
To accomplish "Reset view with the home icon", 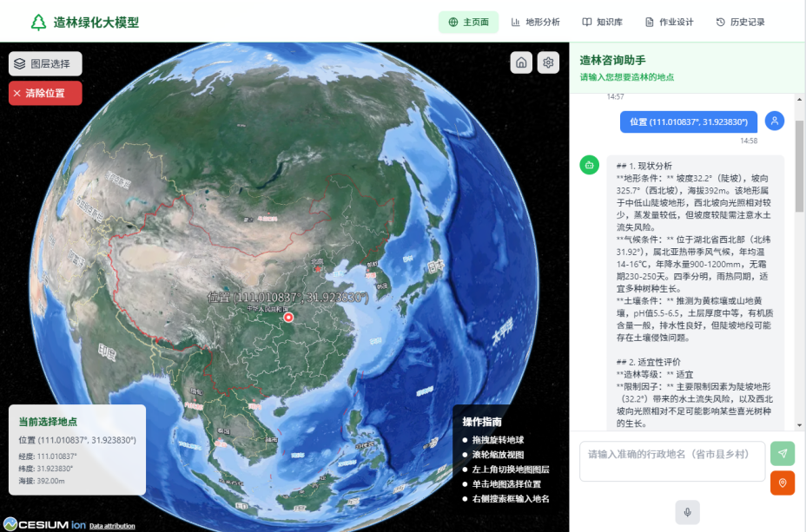I will (x=521, y=62).
